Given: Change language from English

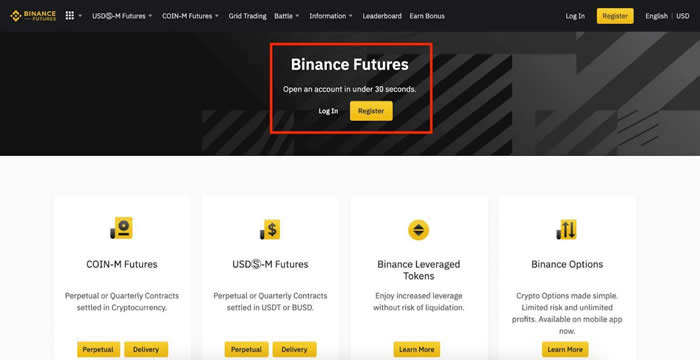Looking at the screenshot, I should click(656, 16).
